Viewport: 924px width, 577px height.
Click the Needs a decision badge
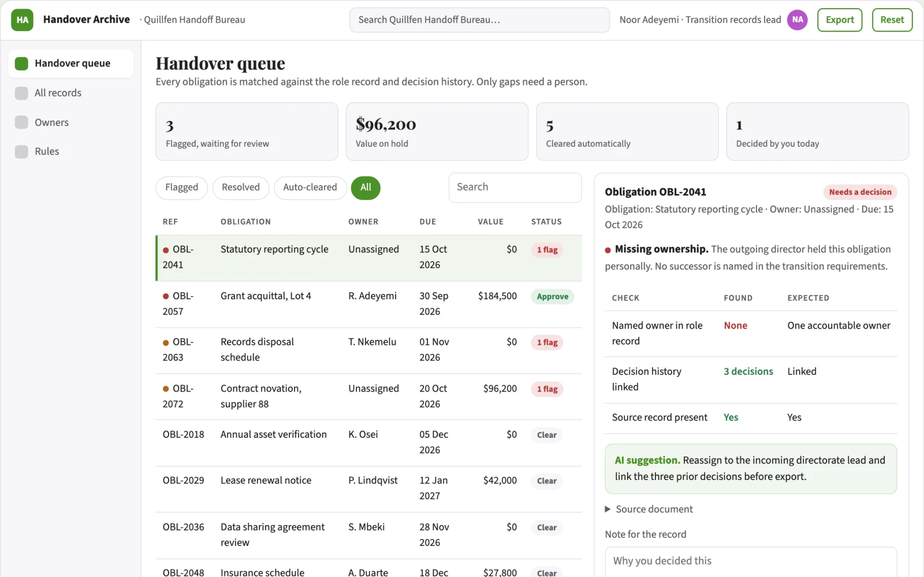click(x=860, y=192)
